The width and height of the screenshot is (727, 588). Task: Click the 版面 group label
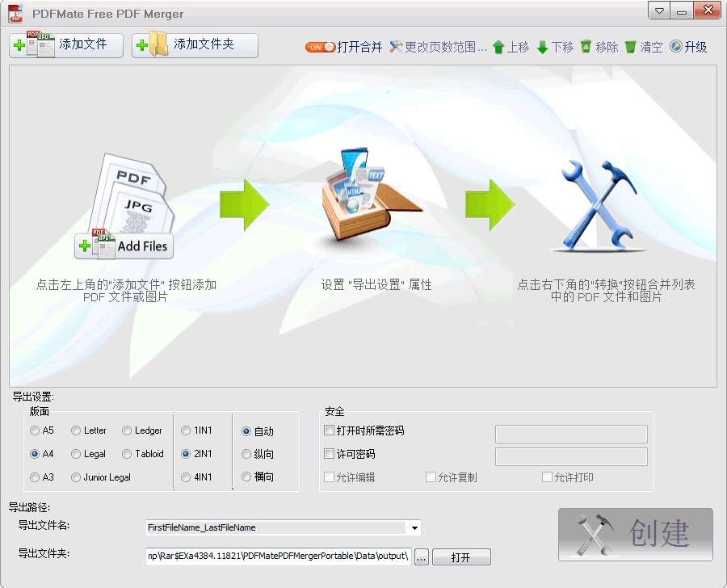tap(40, 411)
